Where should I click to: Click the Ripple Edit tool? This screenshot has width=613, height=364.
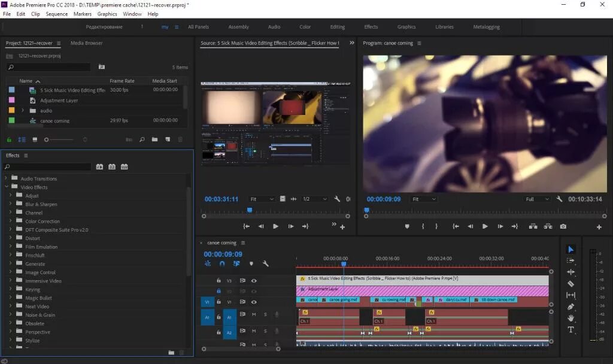coord(570,272)
